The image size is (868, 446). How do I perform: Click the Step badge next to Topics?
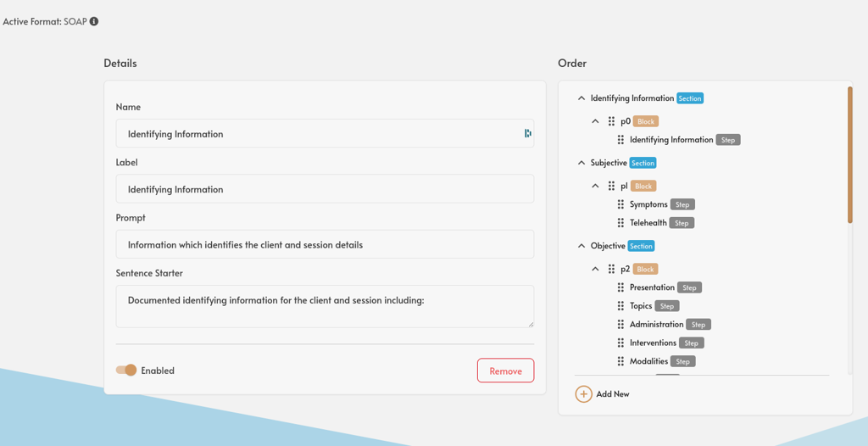[667, 306]
